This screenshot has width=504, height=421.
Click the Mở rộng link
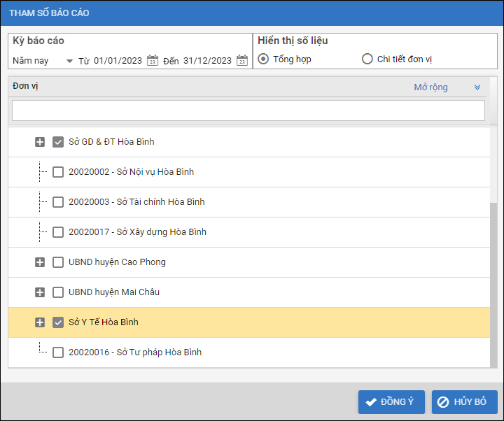pyautogui.click(x=430, y=87)
